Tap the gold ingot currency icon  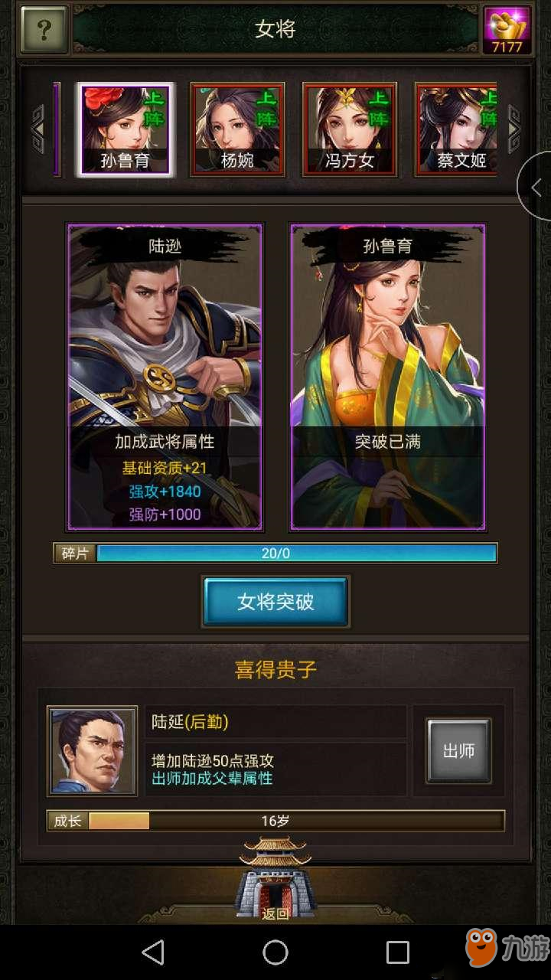point(507,30)
